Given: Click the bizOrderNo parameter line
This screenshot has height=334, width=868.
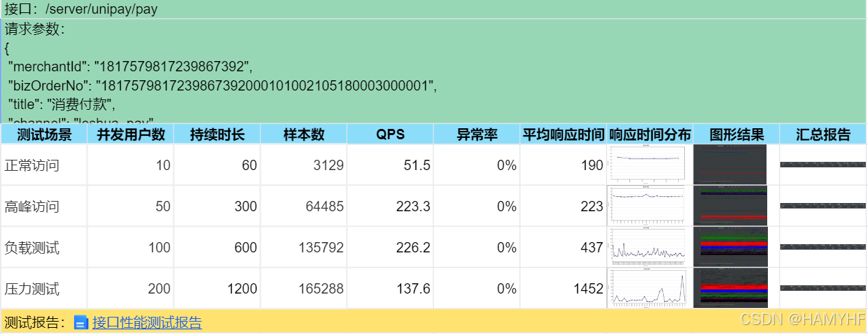Looking at the screenshot, I should coord(222,85).
